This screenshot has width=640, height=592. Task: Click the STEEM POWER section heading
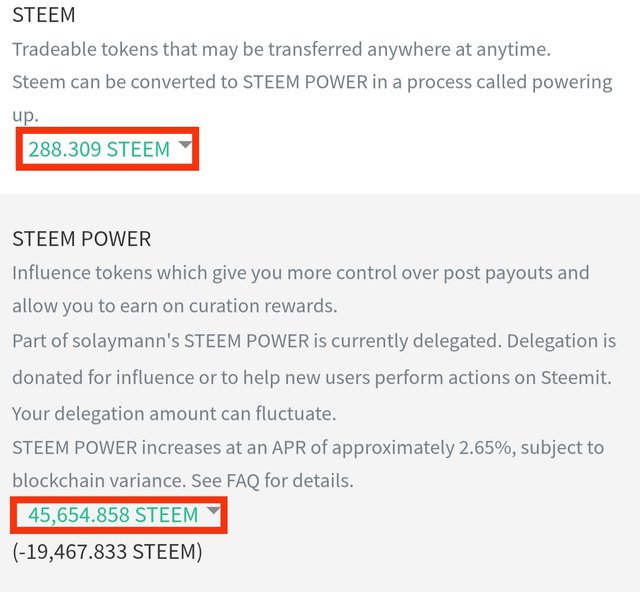pos(82,239)
